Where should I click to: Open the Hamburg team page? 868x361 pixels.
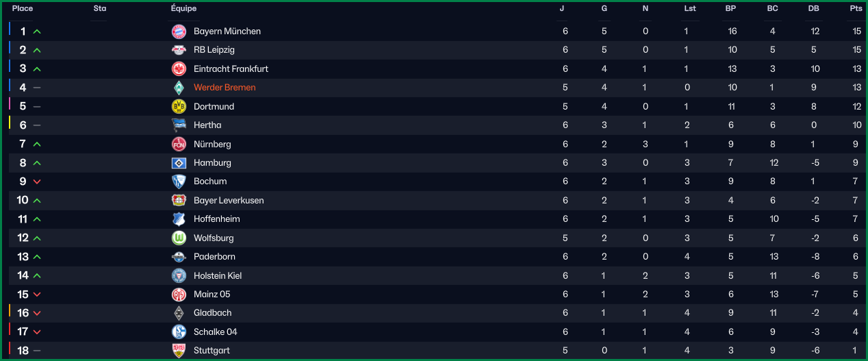tap(212, 163)
